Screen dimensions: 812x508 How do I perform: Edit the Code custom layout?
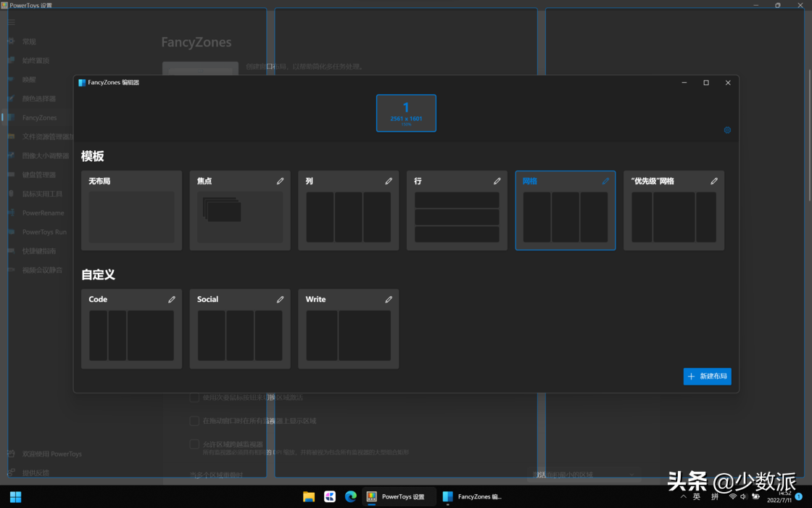point(172,300)
